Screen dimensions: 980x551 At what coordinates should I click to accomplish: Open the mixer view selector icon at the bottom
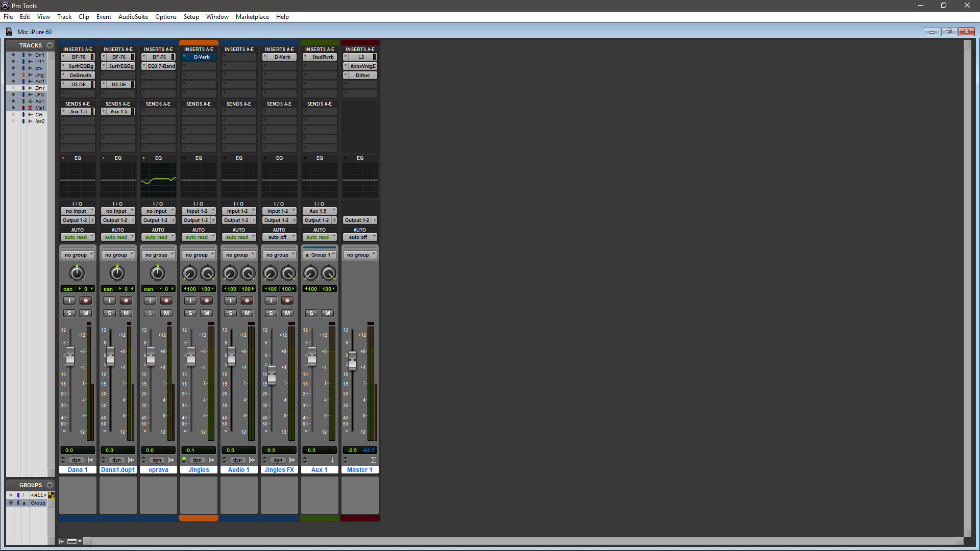(x=74, y=541)
